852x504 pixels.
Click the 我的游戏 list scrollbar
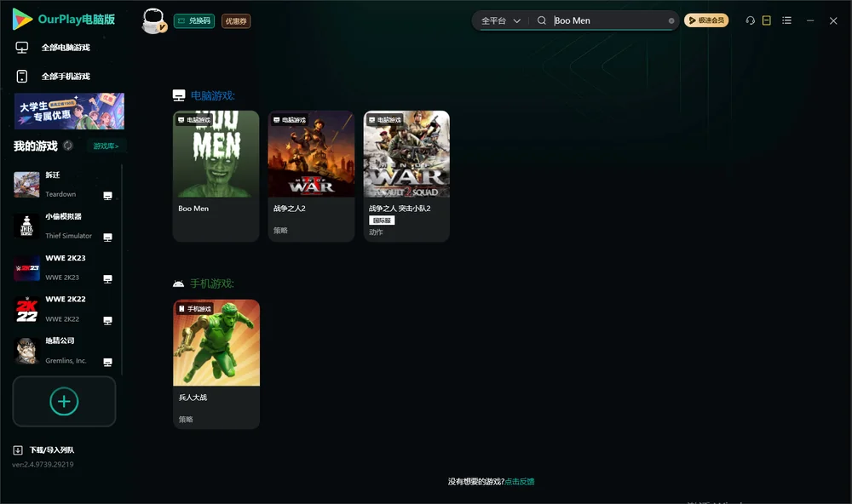(x=122, y=269)
